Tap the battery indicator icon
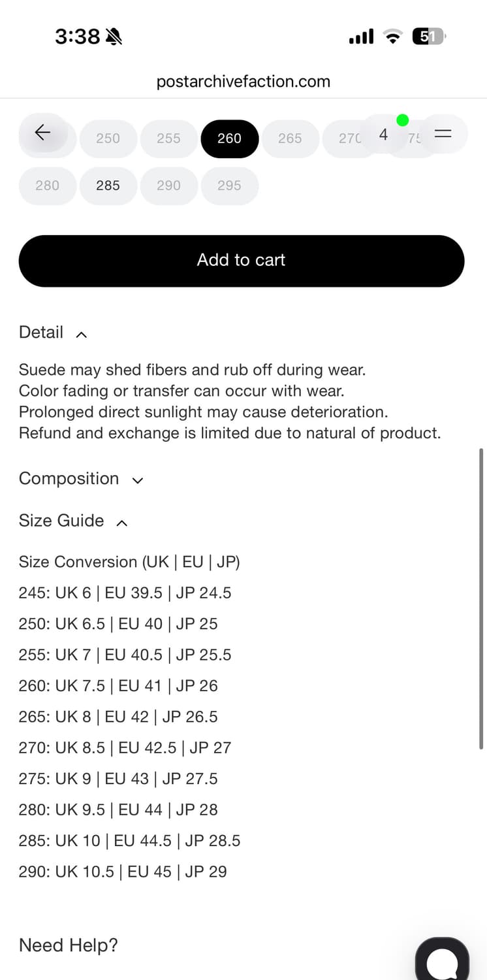The image size is (487, 980). point(430,37)
